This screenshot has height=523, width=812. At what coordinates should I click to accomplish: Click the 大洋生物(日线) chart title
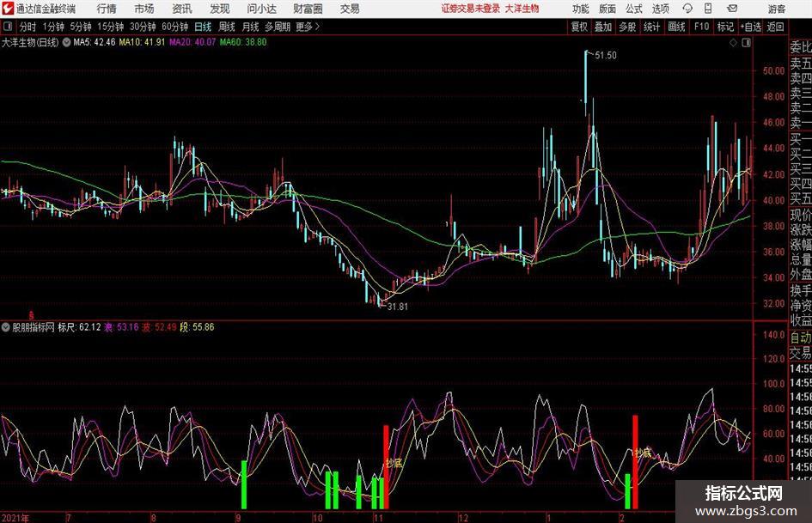coord(30,42)
